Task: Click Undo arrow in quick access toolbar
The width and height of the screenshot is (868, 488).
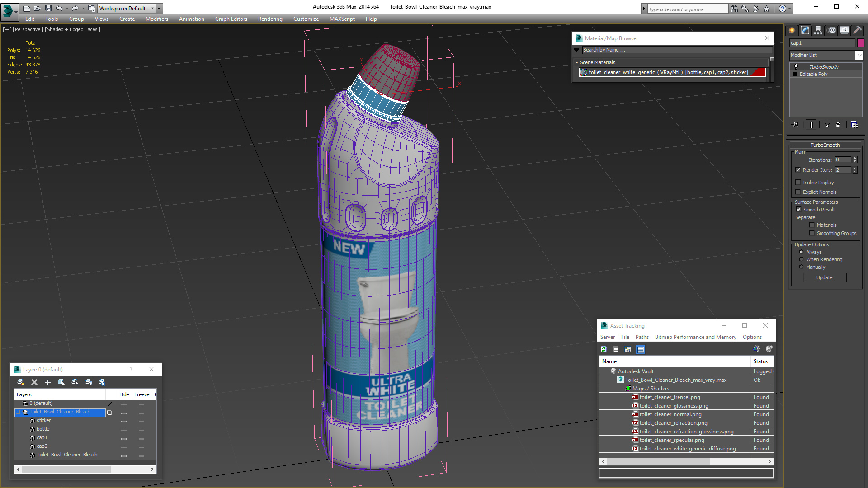Action: (x=59, y=8)
